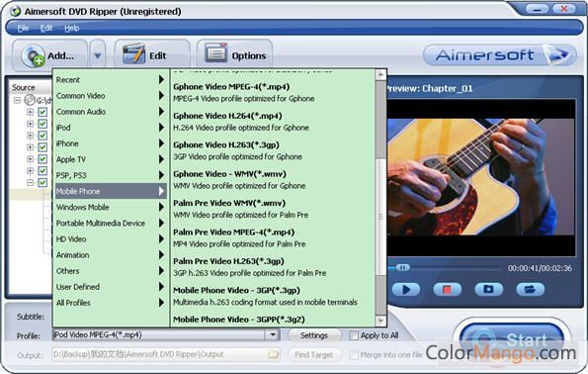Open the Add dropdown arrow
Screen dimensions: 588x374
click(98, 55)
